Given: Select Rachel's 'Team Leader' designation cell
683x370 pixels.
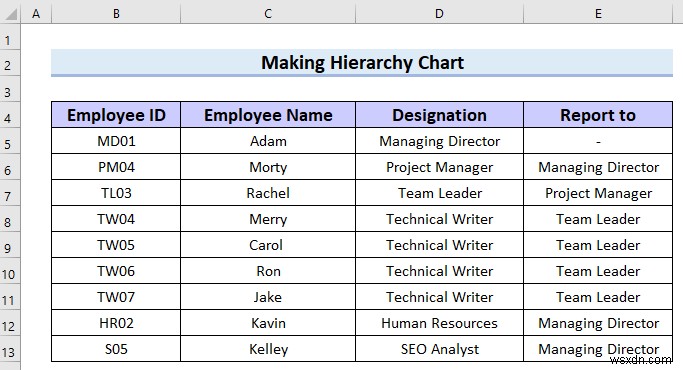Looking at the screenshot, I should click(x=440, y=193).
